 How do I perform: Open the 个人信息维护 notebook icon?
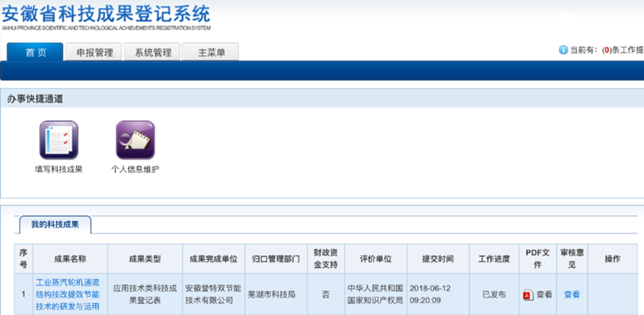click(135, 140)
